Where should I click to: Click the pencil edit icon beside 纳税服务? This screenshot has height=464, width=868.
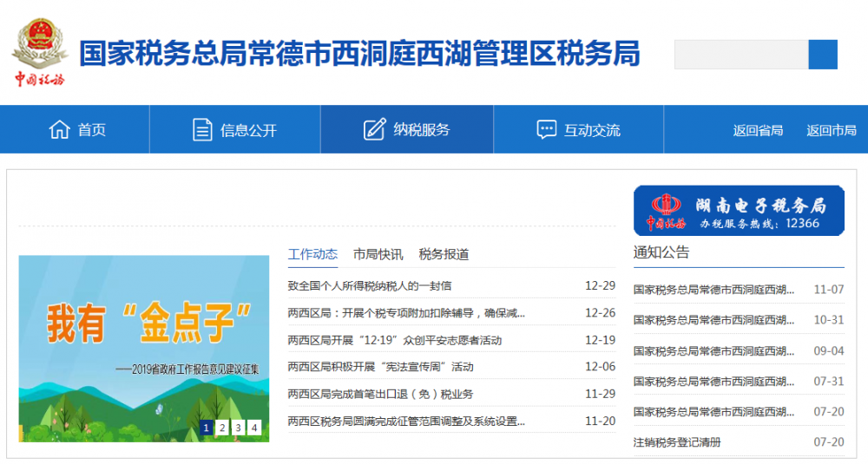374,129
